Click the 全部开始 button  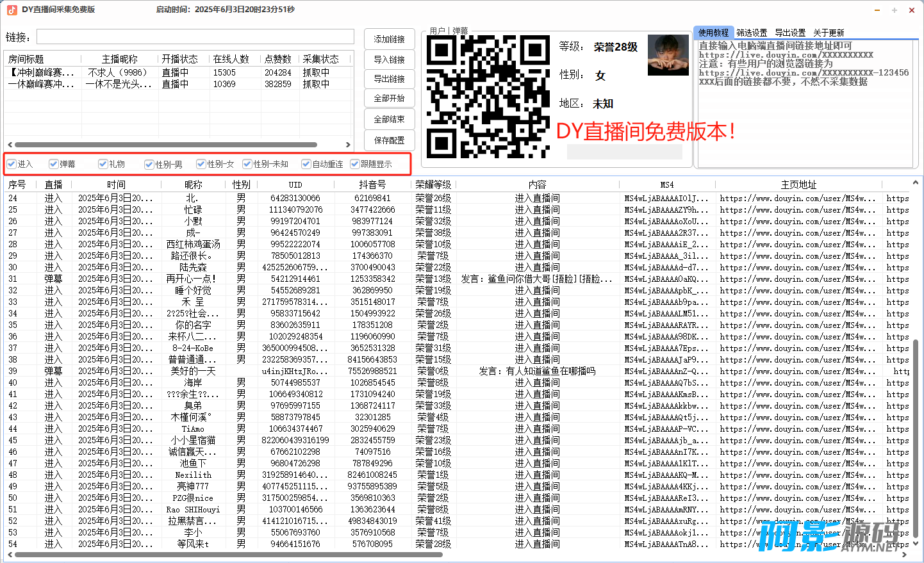pyautogui.click(x=390, y=98)
